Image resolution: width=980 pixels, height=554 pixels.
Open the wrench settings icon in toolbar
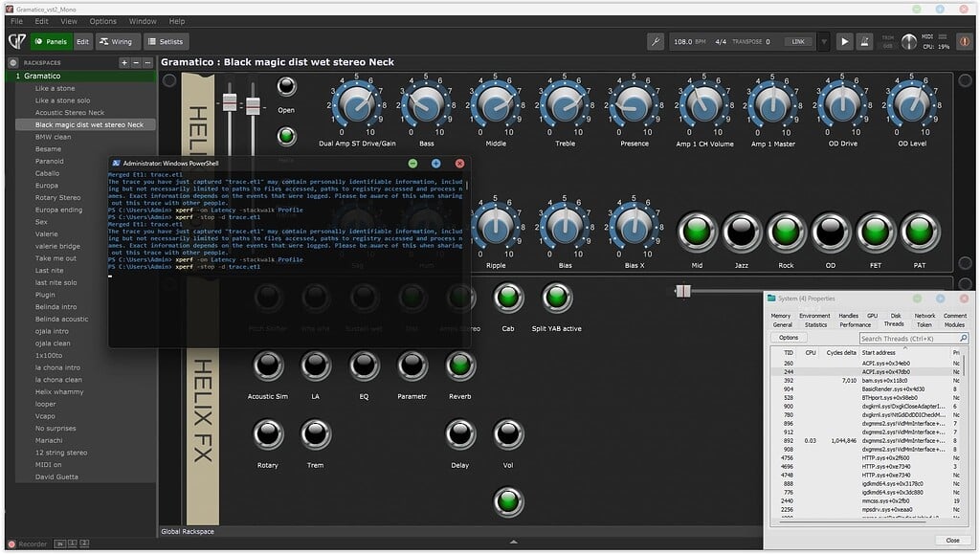(x=656, y=42)
